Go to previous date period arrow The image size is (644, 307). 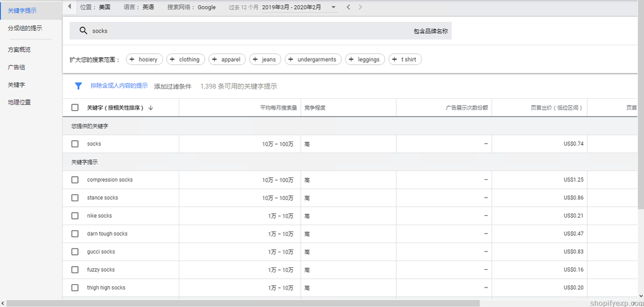(x=348, y=7)
